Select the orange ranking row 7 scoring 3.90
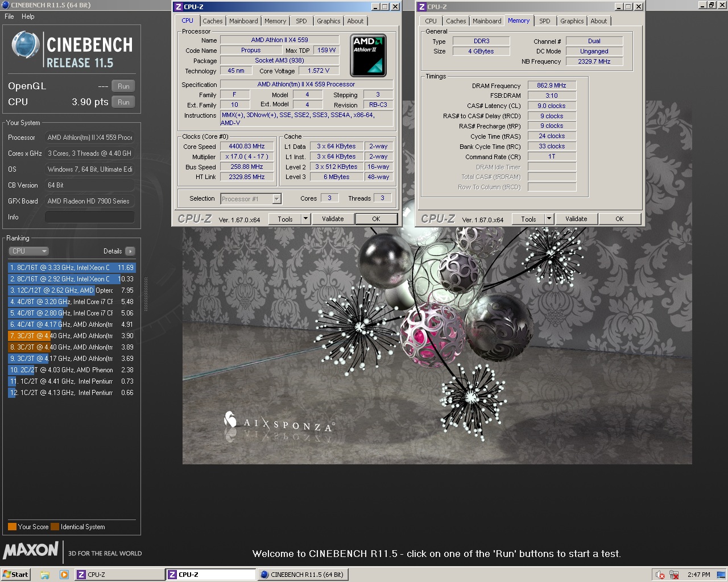This screenshot has height=582, width=728. pos(72,336)
